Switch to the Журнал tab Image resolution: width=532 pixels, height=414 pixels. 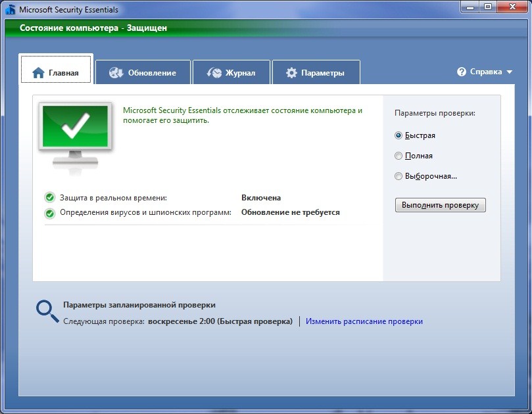(x=231, y=72)
